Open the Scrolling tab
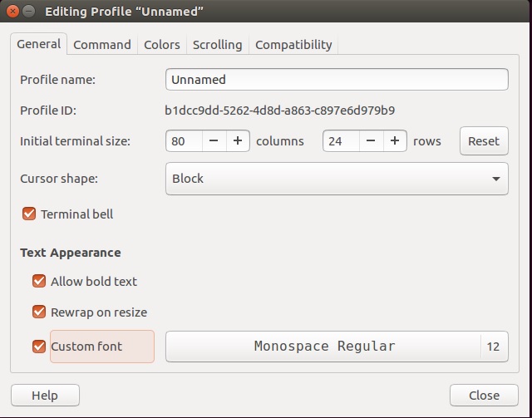532x418 pixels. pos(218,44)
